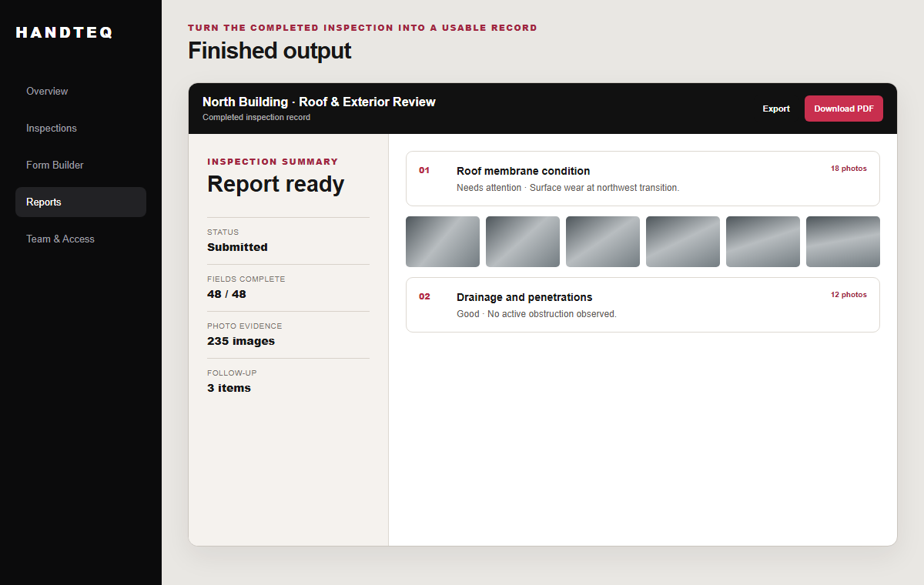
Task: Click the Report ready heading
Action: tap(276, 185)
